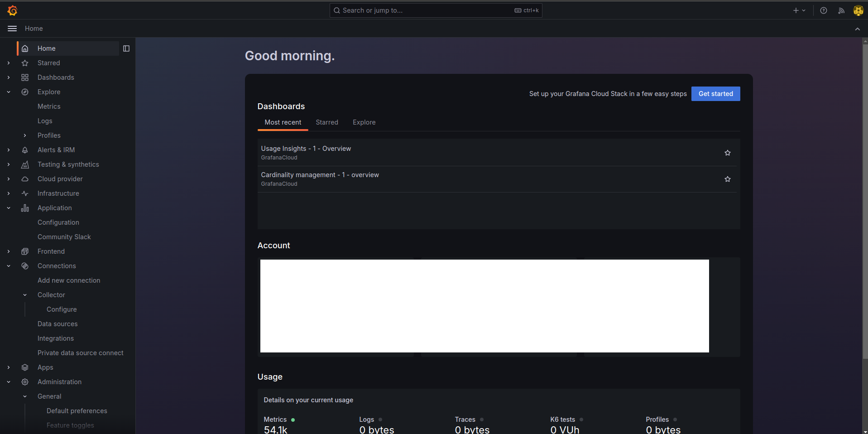This screenshot has height=434, width=868.
Task: Switch to the Starred tab under Dashboards
Action: (x=326, y=122)
